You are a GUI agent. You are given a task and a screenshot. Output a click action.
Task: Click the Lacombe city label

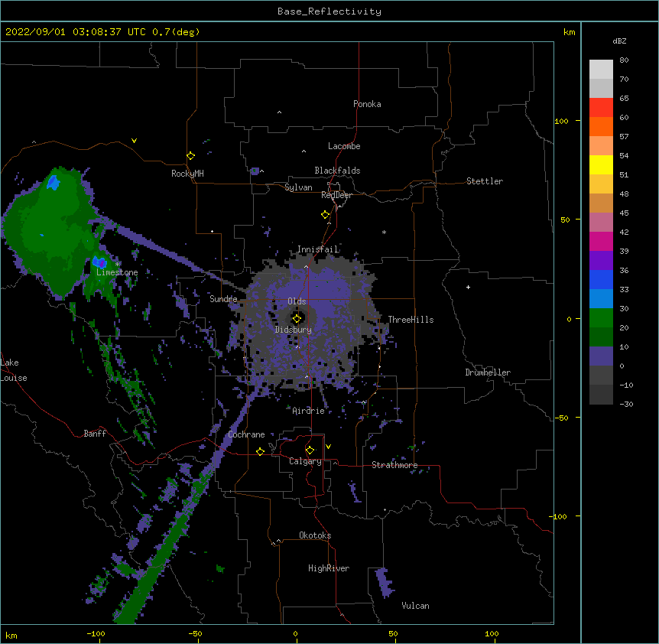tap(344, 146)
